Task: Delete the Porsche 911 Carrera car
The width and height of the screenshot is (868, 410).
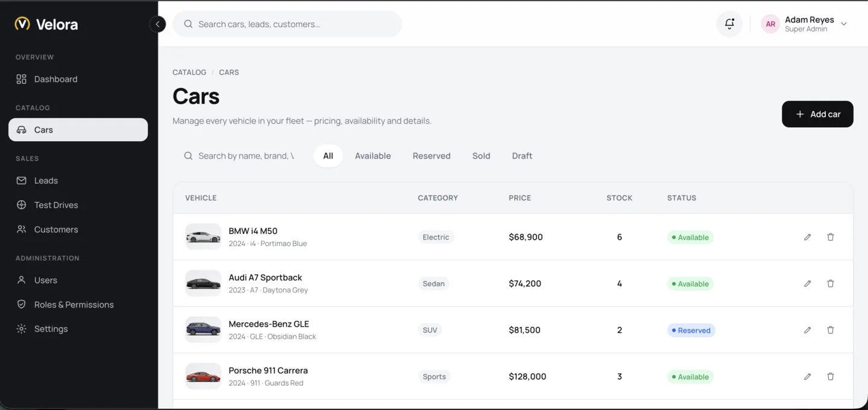Action: tap(830, 376)
